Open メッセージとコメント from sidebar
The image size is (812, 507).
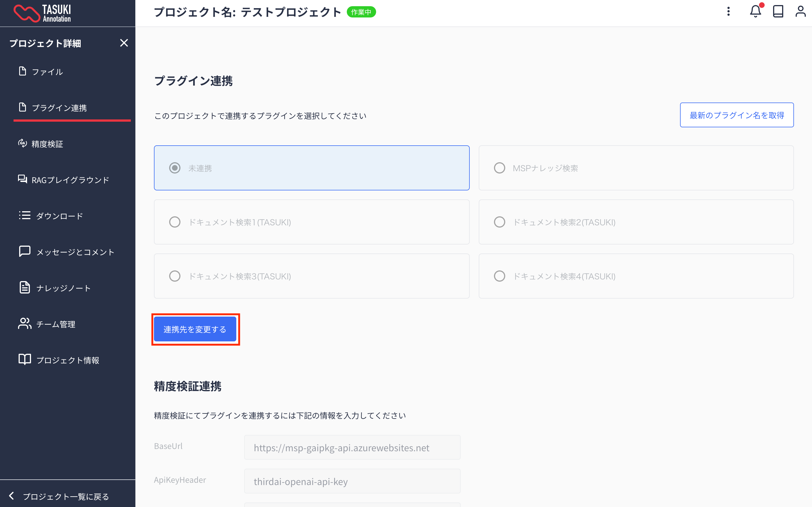coord(75,252)
